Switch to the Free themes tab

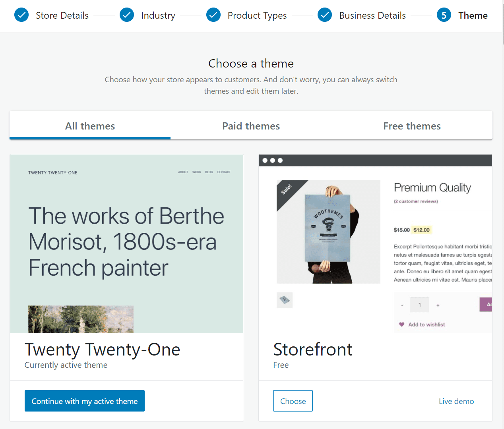pyautogui.click(x=412, y=126)
